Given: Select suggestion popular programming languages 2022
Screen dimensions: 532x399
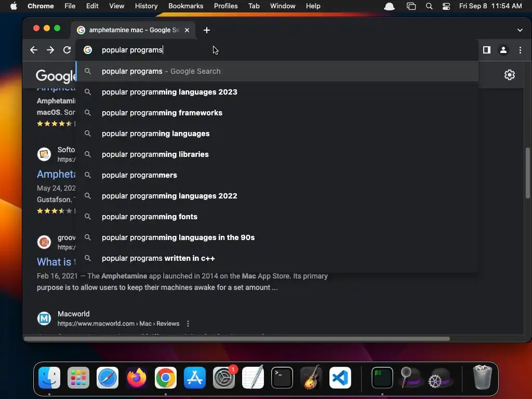Looking at the screenshot, I should tap(277, 196).
